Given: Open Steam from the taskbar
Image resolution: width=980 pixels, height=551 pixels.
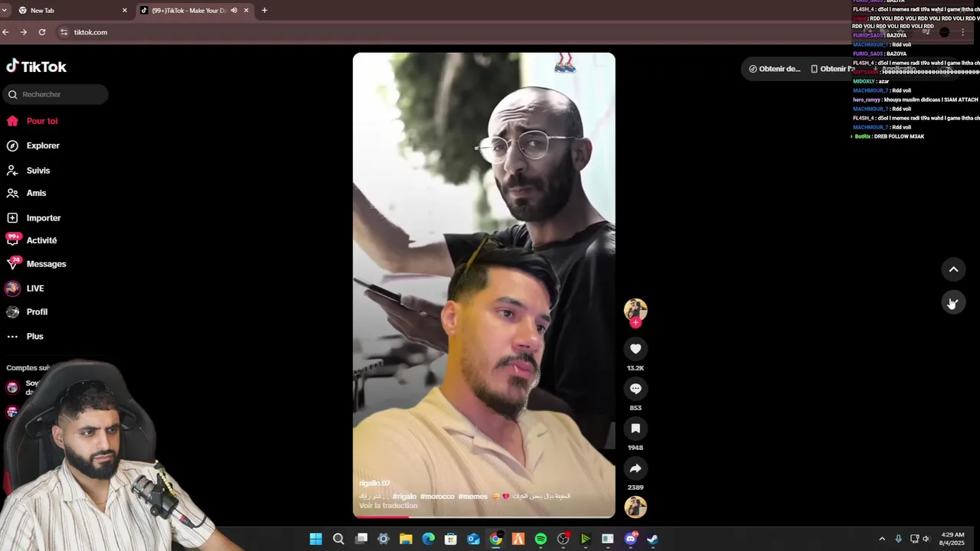Looking at the screenshot, I should [652, 539].
